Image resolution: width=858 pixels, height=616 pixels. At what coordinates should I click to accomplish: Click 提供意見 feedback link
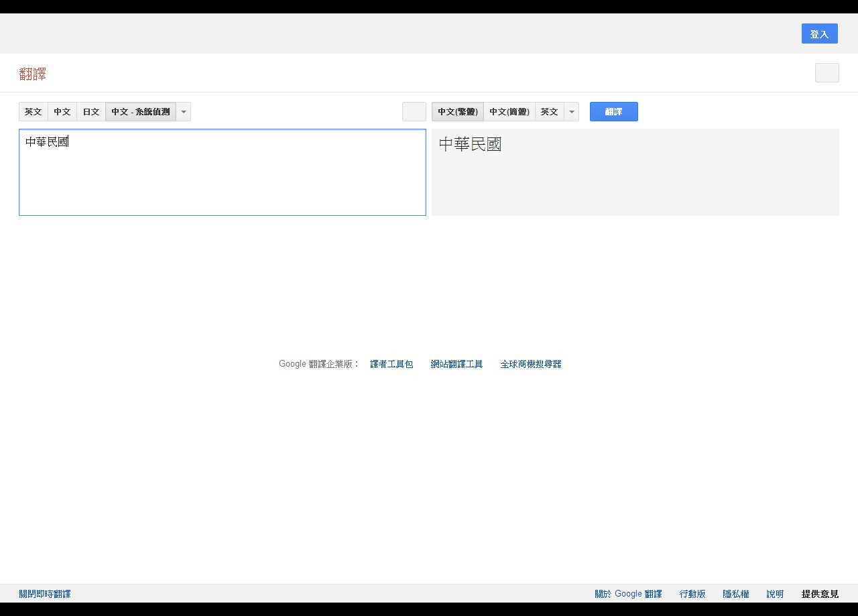pyautogui.click(x=820, y=594)
